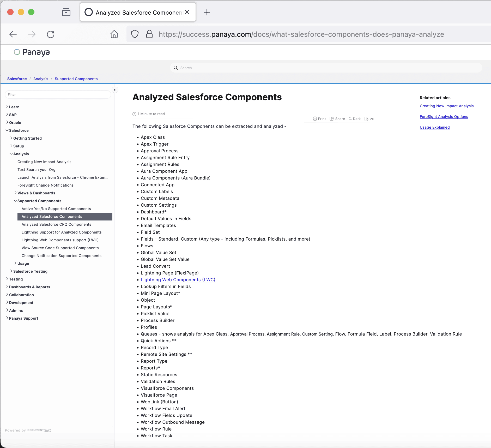
Task: Expand the SAP category
Action: [x=7, y=115]
